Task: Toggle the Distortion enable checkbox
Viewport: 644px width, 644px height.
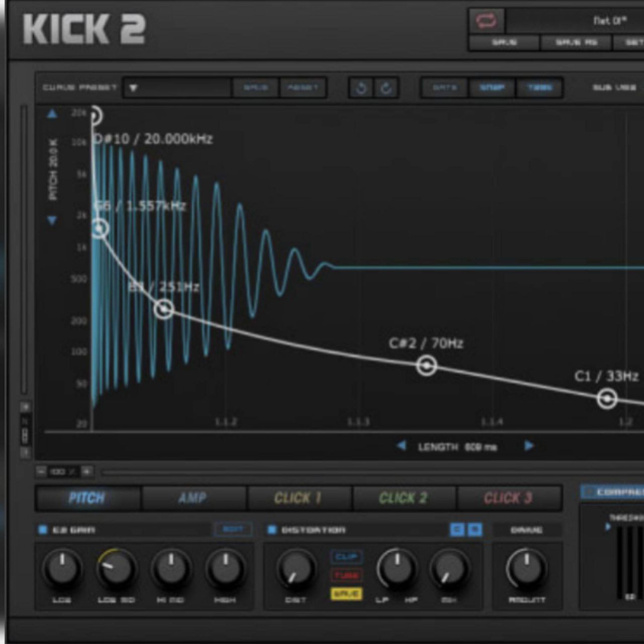Action: [272, 529]
